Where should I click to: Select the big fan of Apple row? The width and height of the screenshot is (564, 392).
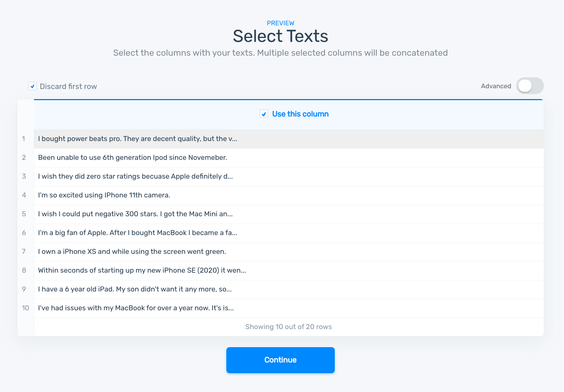coord(138,233)
